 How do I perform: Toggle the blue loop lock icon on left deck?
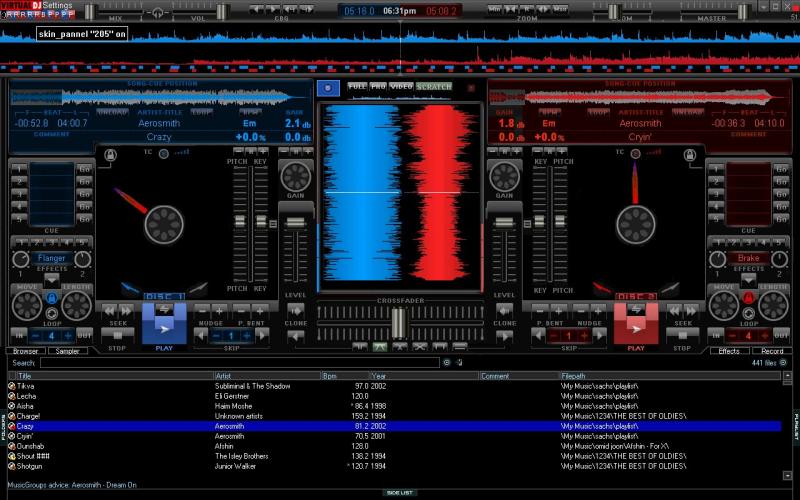click(x=52, y=297)
